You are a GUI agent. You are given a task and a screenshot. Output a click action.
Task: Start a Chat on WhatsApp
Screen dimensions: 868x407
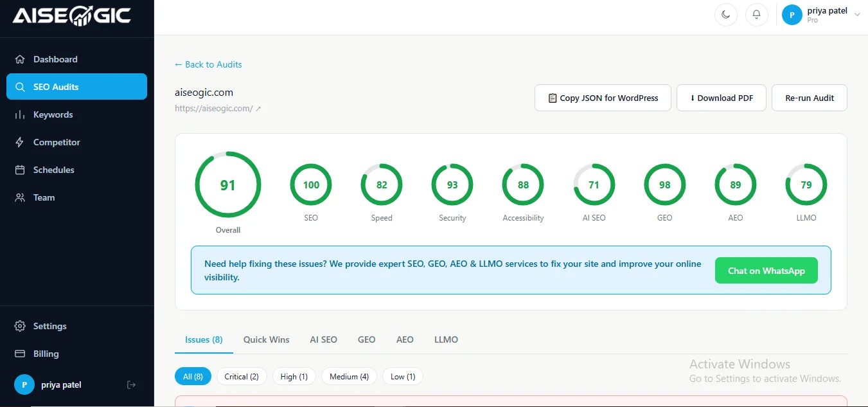(766, 271)
